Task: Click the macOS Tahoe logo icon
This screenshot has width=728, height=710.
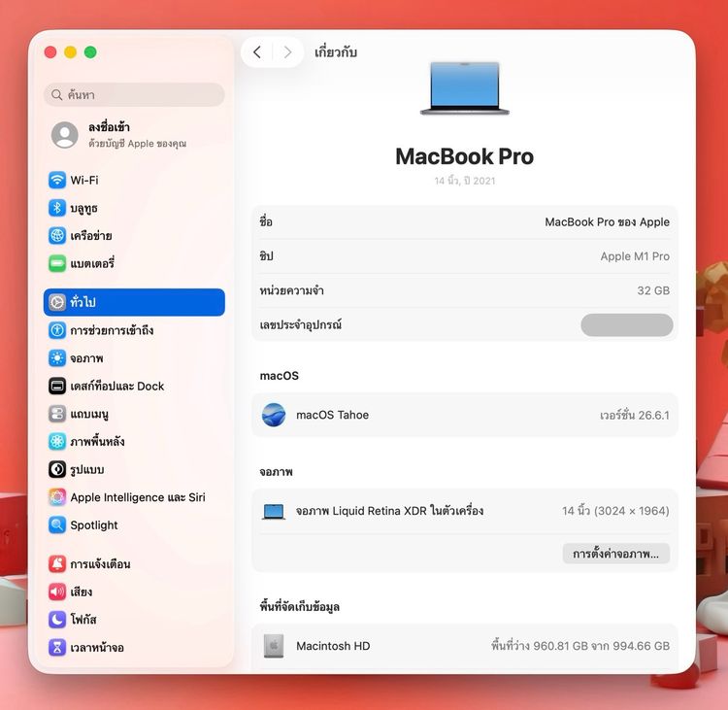Action: tap(274, 415)
